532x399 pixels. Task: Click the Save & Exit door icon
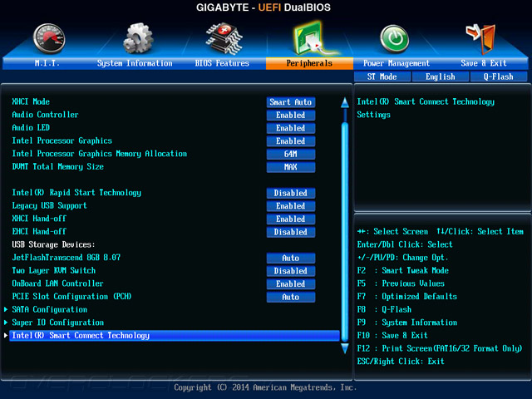click(481, 39)
